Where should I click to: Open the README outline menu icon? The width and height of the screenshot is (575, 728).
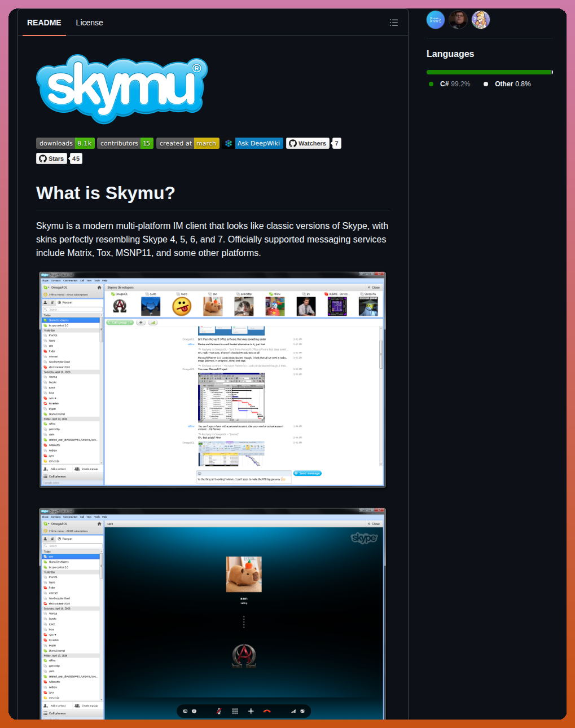[394, 23]
